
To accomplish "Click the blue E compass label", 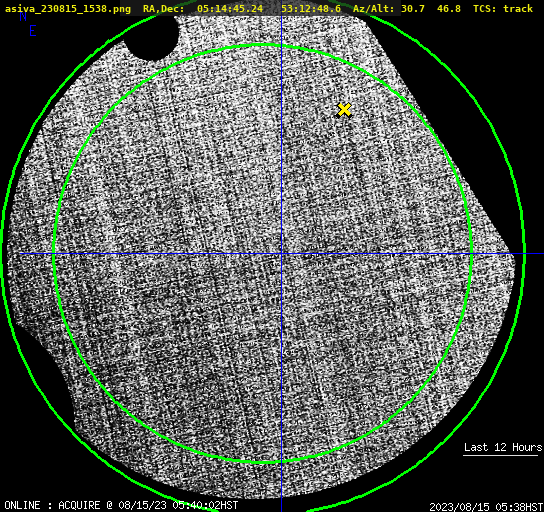I will click(x=32, y=31).
